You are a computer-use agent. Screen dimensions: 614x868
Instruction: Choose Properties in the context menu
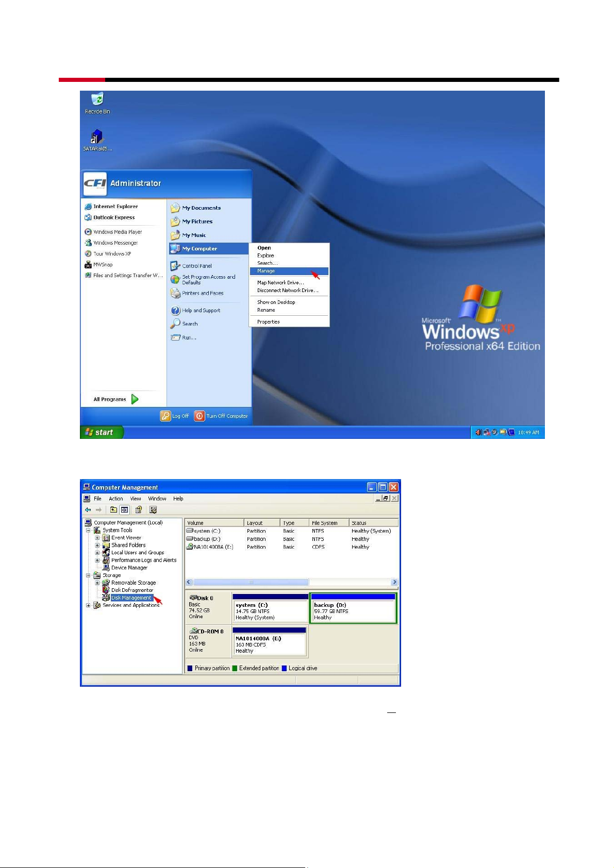(x=289, y=322)
